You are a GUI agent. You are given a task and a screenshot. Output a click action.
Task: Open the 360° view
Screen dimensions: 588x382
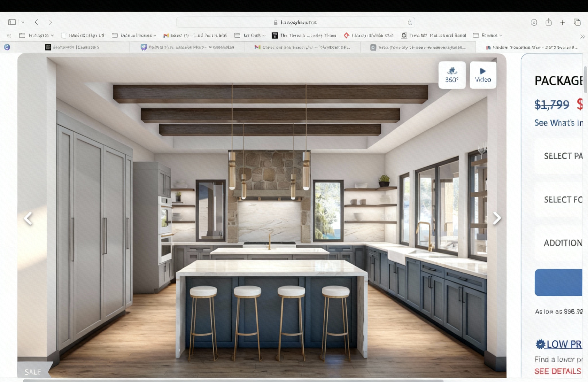point(452,75)
